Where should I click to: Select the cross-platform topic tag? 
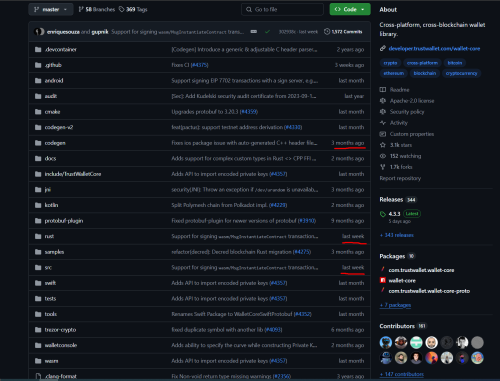pos(422,63)
